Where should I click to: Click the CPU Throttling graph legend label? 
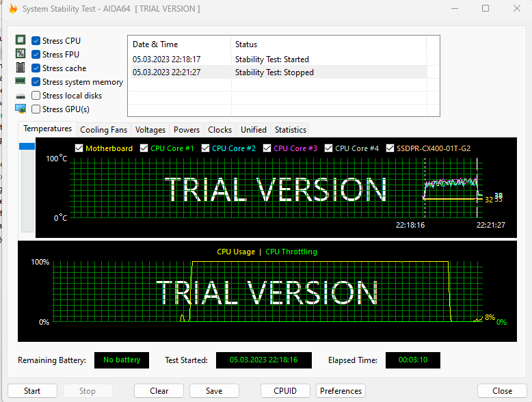click(291, 252)
